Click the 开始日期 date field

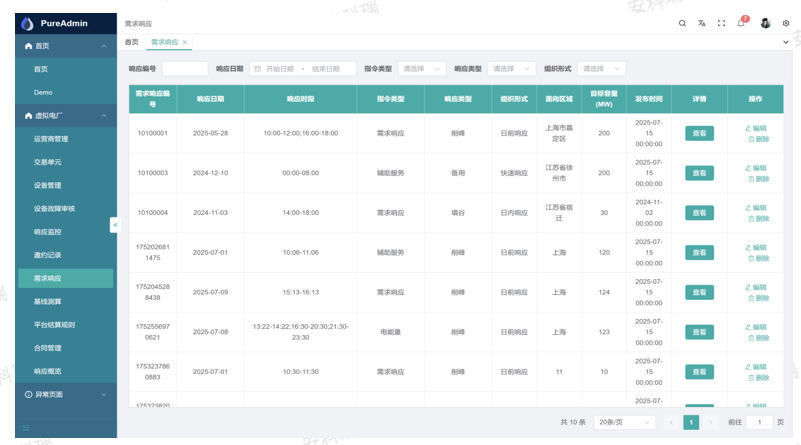pos(279,69)
